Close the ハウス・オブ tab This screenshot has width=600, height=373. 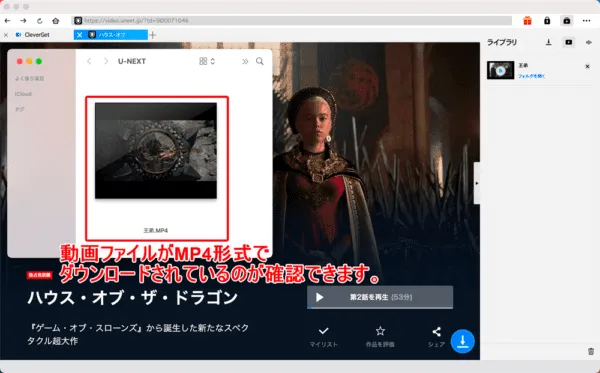click(79, 35)
